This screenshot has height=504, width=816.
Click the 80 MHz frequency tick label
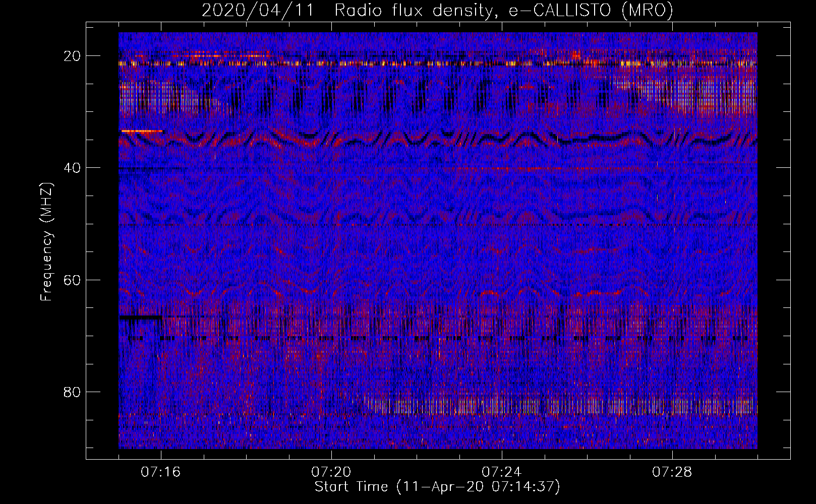73,392
